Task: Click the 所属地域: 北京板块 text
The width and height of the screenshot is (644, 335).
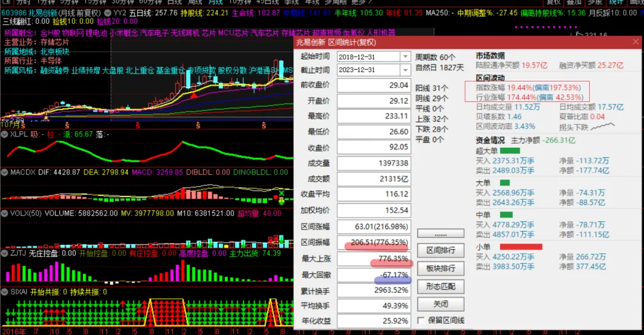Action: click(x=36, y=52)
